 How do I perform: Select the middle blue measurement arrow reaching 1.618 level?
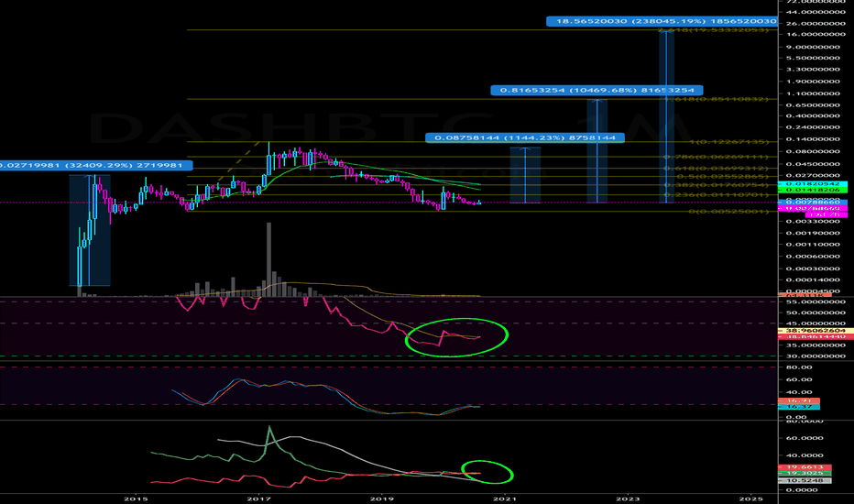click(x=597, y=151)
